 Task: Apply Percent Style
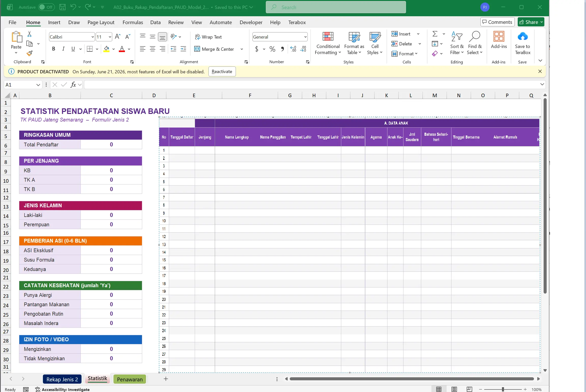point(272,49)
